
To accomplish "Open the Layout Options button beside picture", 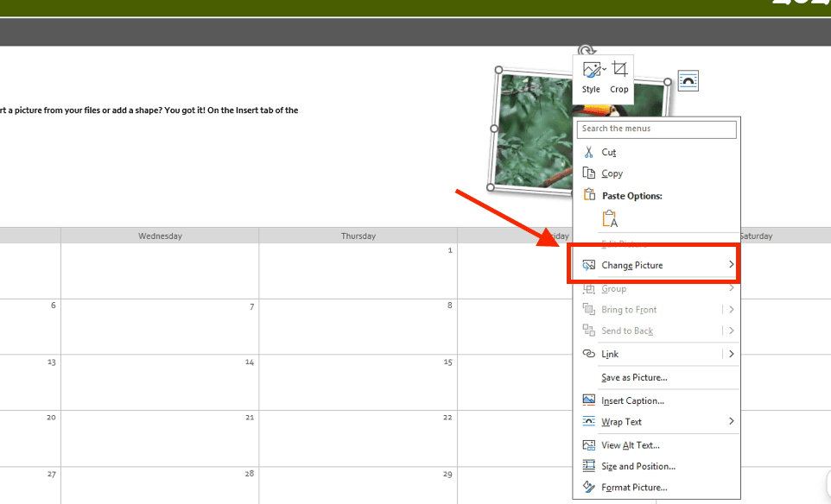I will coord(688,81).
